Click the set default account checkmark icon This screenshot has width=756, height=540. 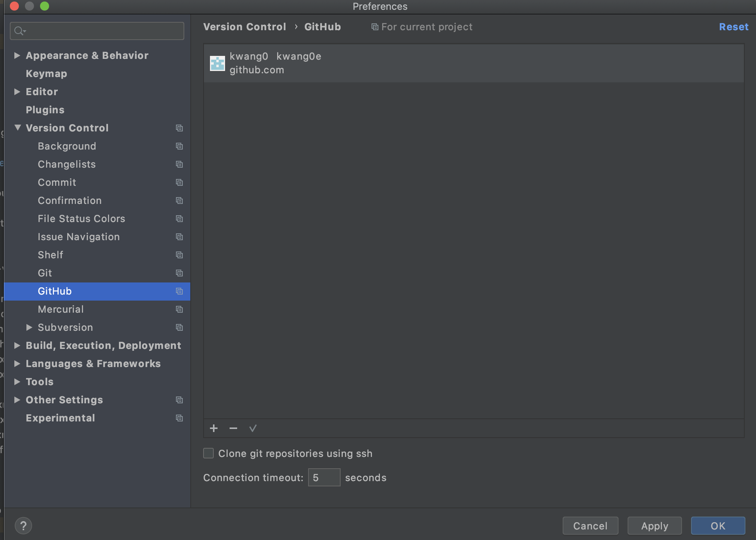coord(253,428)
